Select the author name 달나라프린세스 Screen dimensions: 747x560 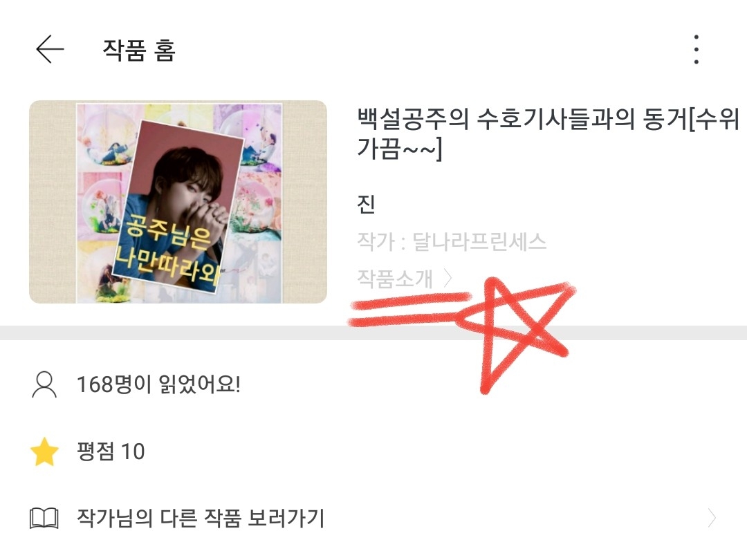pyautogui.click(x=479, y=242)
